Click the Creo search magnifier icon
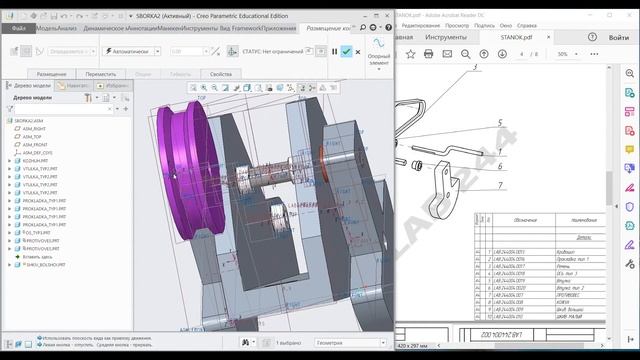This screenshot has width=640, height=360. [x=363, y=27]
